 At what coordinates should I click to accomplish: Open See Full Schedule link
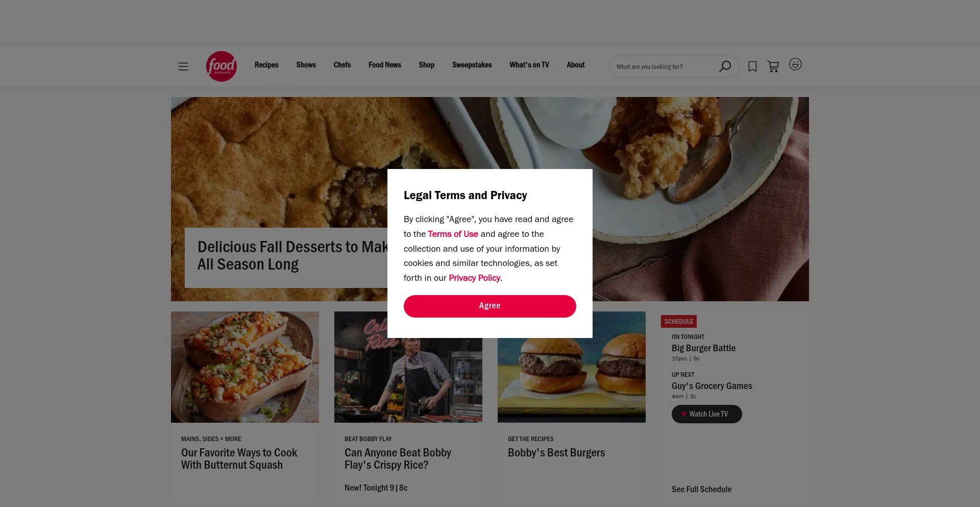click(x=701, y=489)
